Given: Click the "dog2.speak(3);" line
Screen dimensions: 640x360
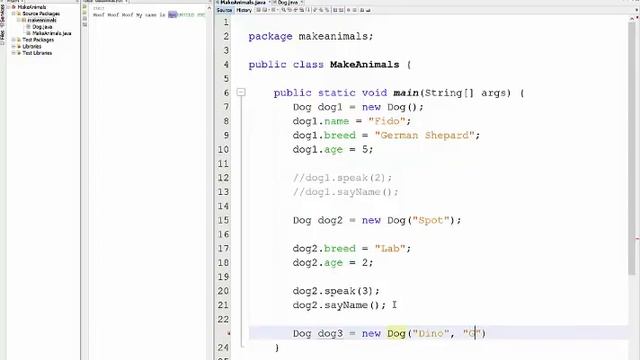Looking at the screenshot, I should pyautogui.click(x=336, y=291).
